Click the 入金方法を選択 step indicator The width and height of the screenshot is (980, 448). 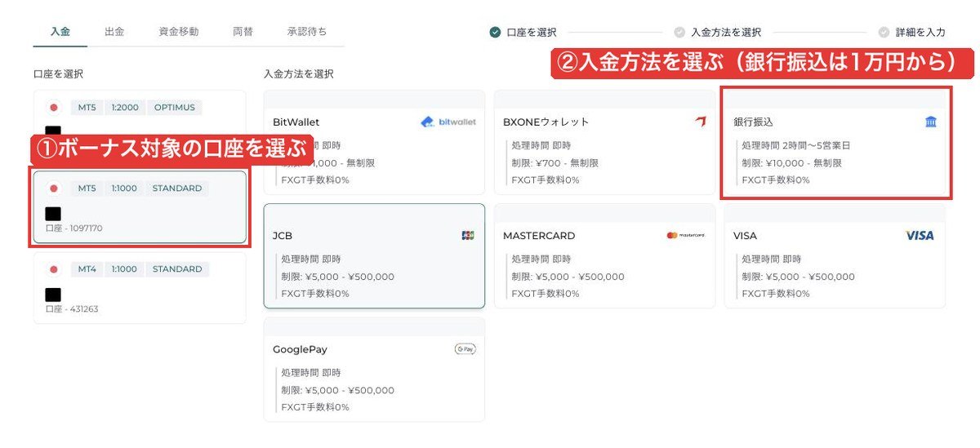[719, 33]
